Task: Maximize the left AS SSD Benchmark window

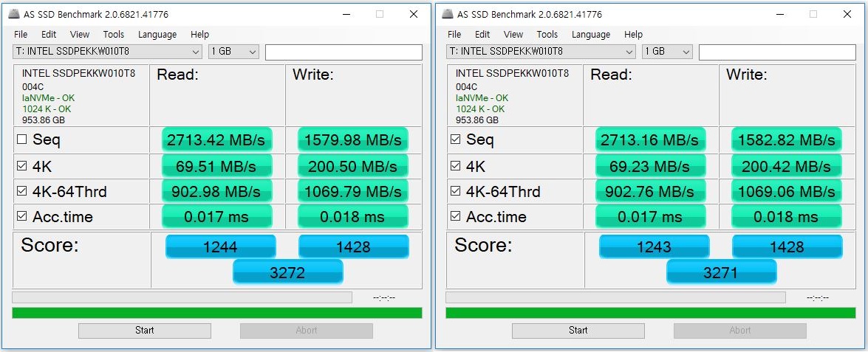Action: (380, 14)
